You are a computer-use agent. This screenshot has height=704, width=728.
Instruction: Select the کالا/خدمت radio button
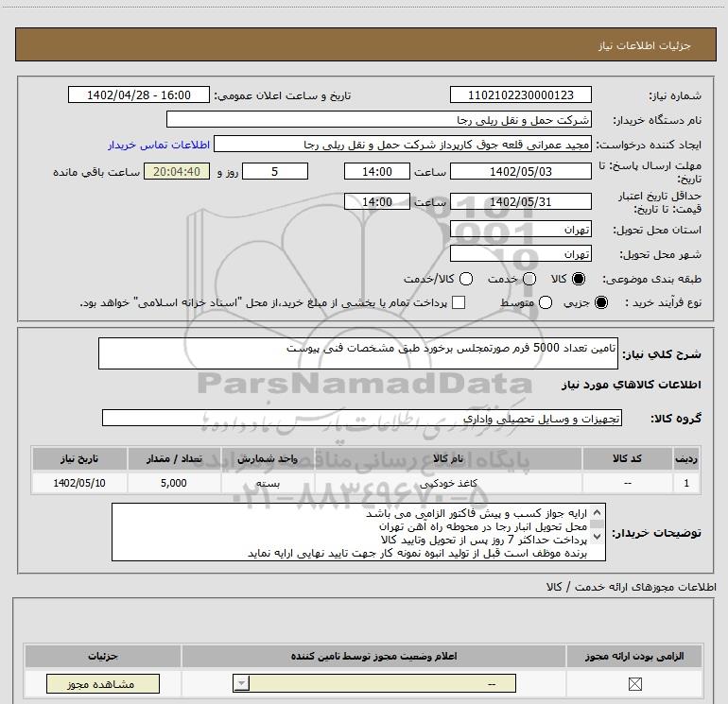tap(466, 279)
